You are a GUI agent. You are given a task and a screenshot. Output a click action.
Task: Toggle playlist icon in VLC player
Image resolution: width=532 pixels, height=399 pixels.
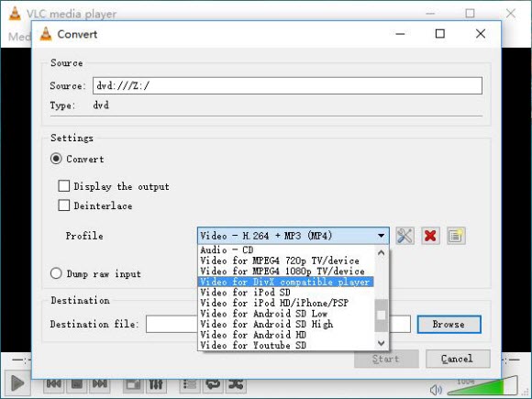(x=189, y=383)
